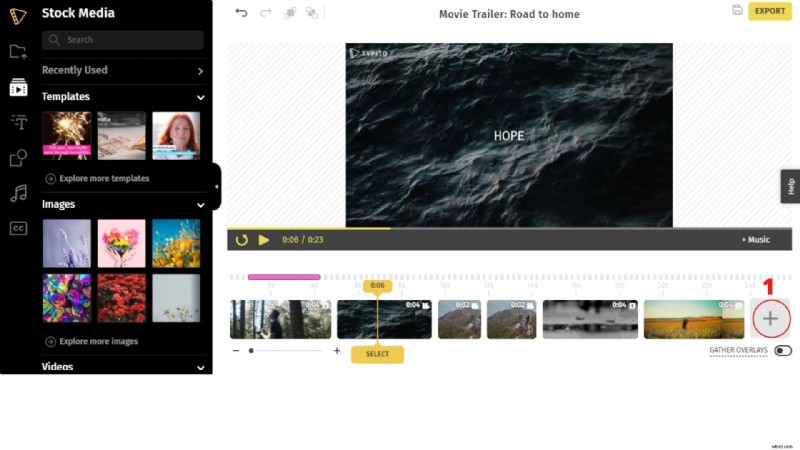This screenshot has height=450, width=800.
Task: Redo the last action
Action: click(x=265, y=13)
